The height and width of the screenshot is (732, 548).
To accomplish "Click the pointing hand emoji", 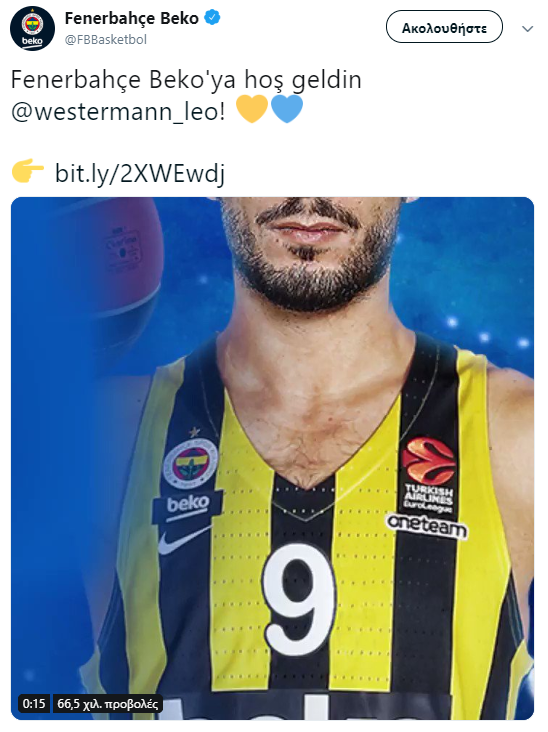I will pyautogui.click(x=28, y=170).
